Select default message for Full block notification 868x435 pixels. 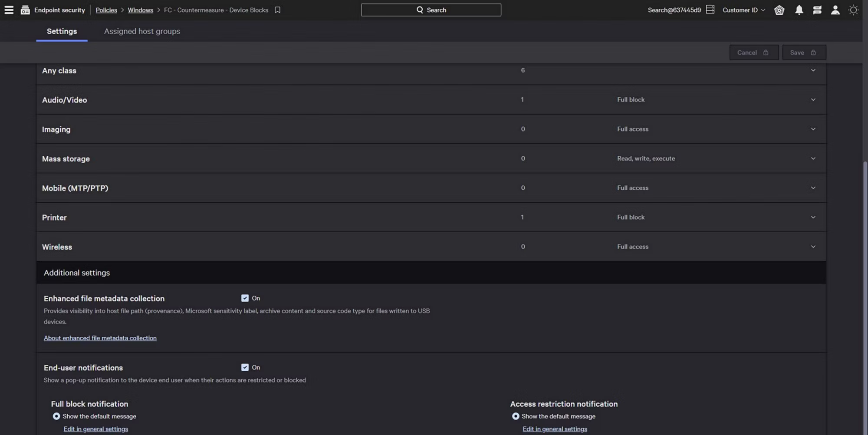click(x=56, y=416)
